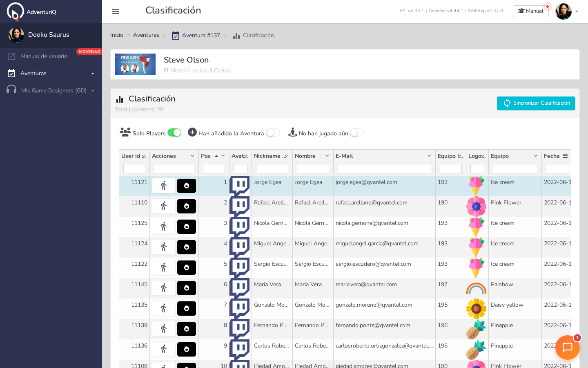588x368 pixels.
Task: Sort by Pos column header
Action: coord(206,156)
